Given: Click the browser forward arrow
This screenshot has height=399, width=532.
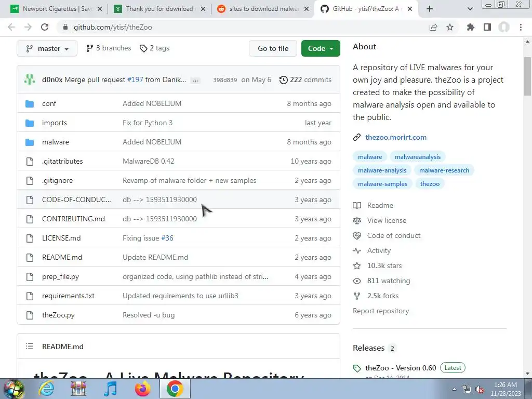Looking at the screenshot, I should pyautogui.click(x=28, y=27).
